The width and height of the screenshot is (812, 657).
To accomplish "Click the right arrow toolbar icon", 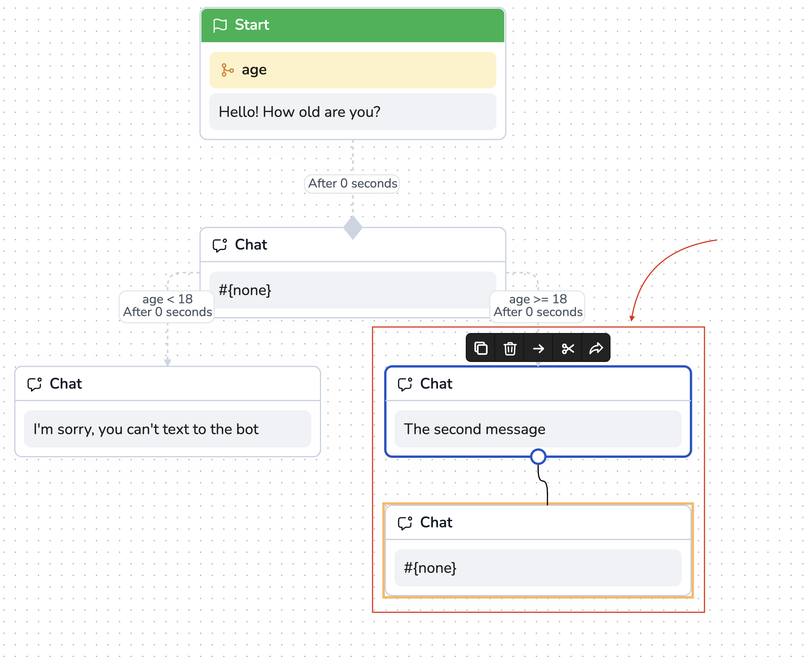I will point(538,348).
